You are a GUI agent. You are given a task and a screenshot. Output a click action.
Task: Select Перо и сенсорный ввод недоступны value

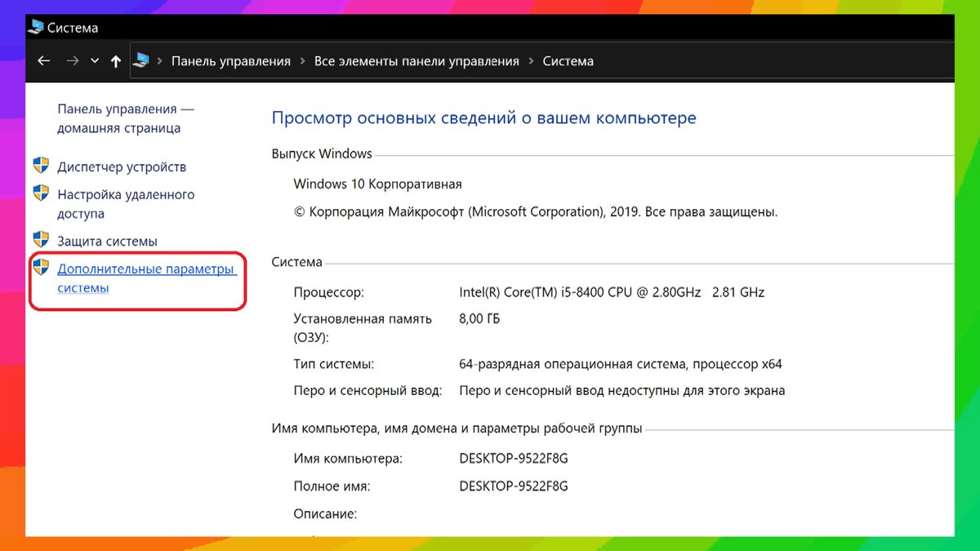tap(622, 391)
